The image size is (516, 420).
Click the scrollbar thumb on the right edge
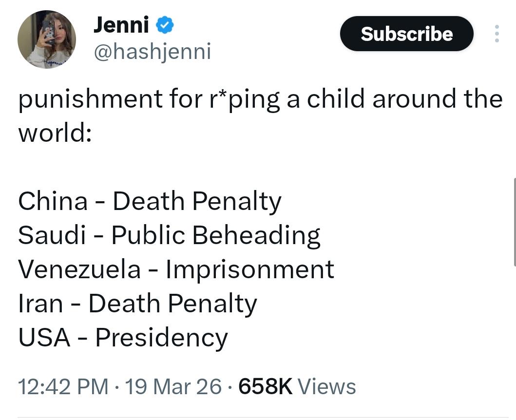[515, 222]
